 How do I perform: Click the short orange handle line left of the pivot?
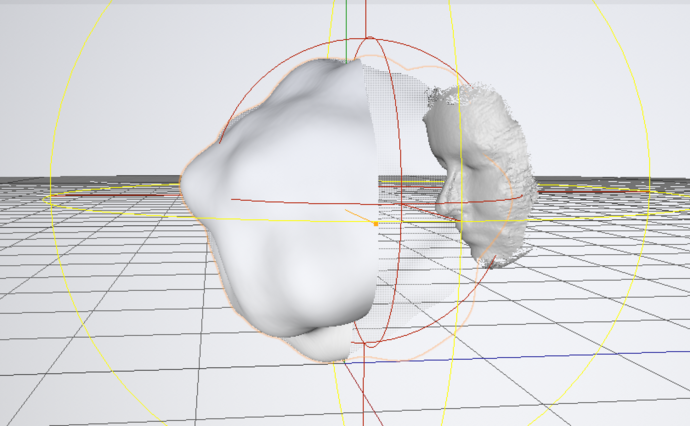360,217
